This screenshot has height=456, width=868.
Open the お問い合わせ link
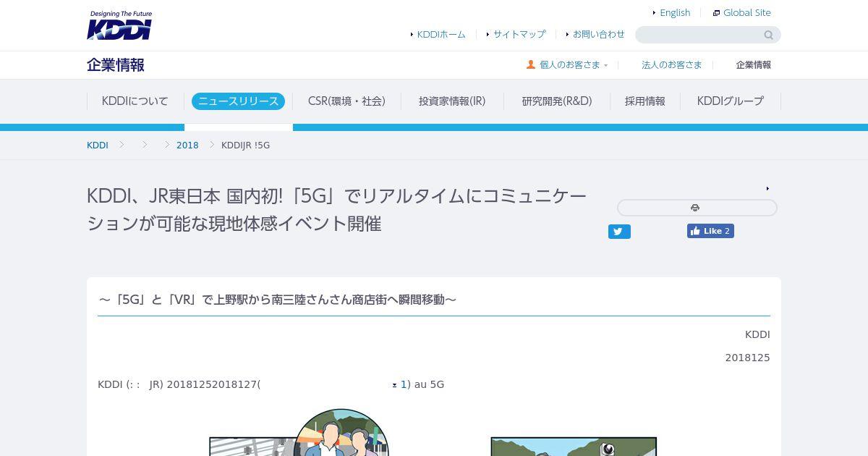[598, 34]
